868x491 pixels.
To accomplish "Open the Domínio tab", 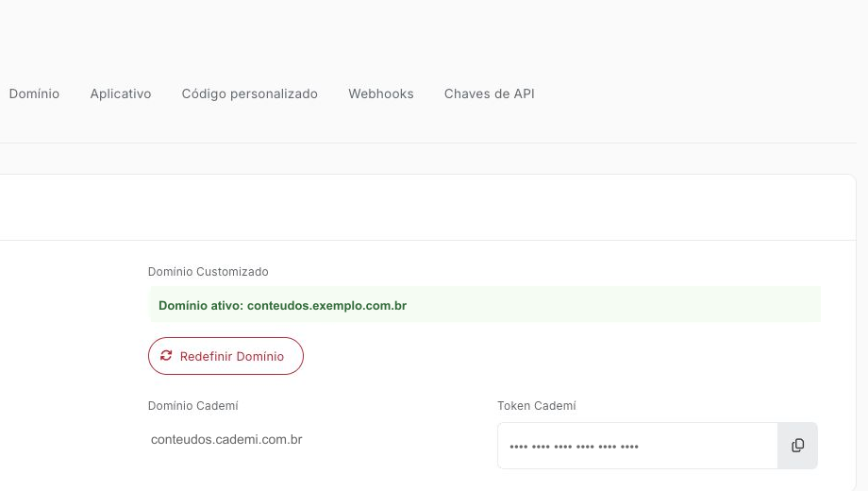I will (34, 93).
